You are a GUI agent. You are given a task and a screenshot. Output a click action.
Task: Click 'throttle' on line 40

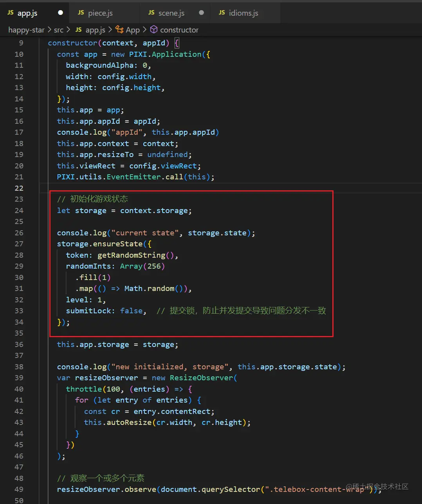point(84,389)
